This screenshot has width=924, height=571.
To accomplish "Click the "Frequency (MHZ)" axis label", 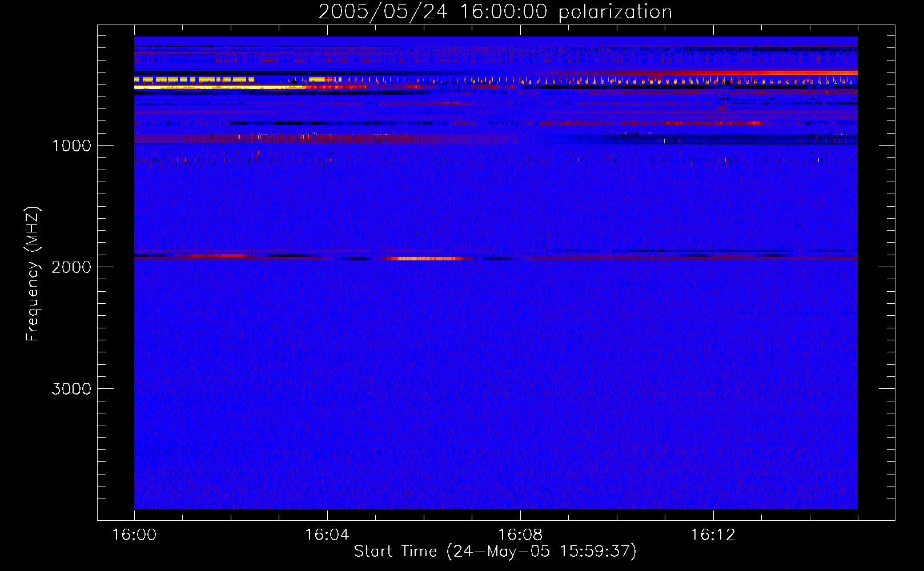I will click(33, 274).
